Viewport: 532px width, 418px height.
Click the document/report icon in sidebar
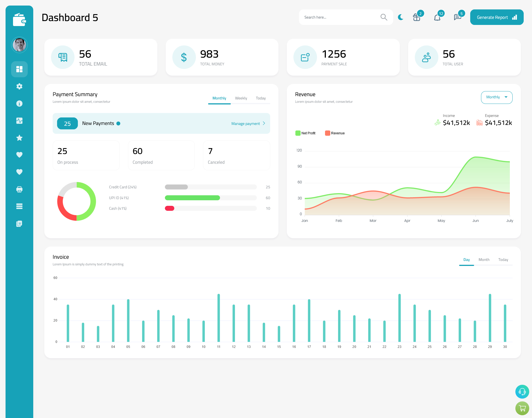19,224
